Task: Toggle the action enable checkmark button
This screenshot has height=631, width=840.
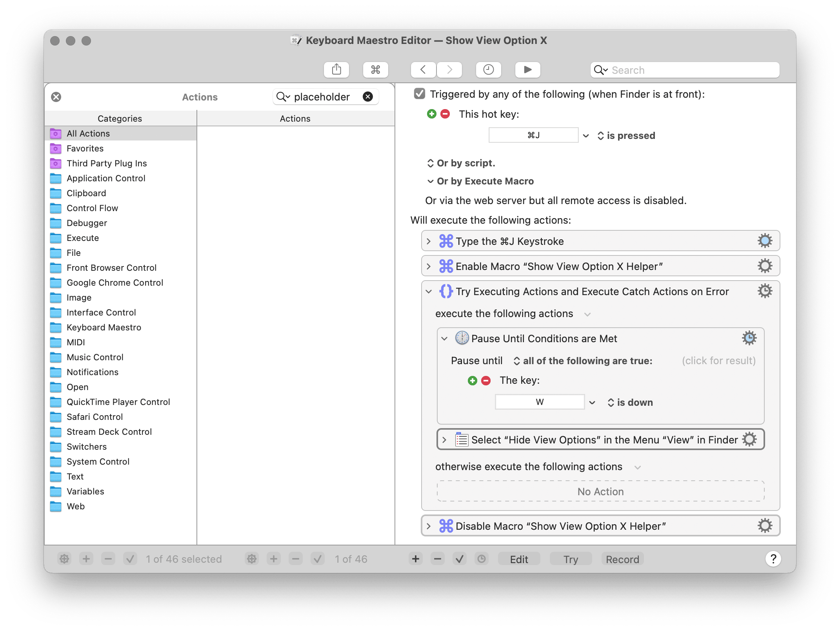Action: (459, 559)
